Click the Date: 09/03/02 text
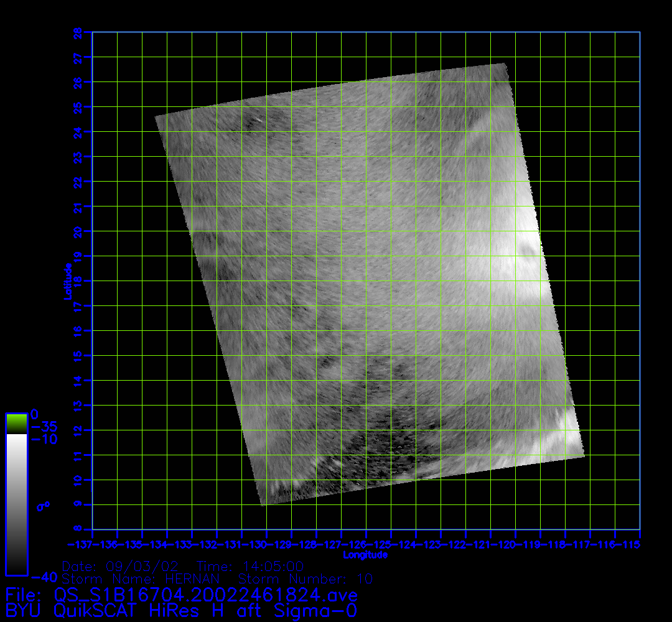This screenshot has width=672, height=622. [x=120, y=567]
